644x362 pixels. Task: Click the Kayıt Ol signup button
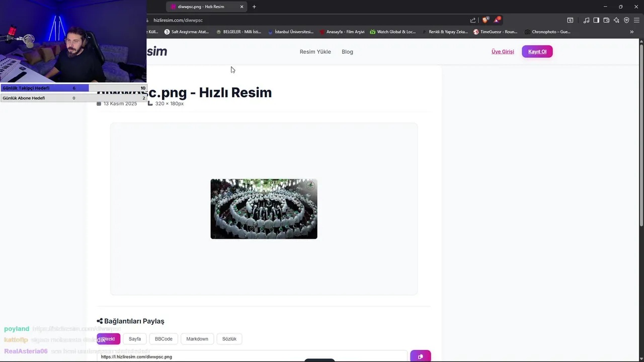537,51
